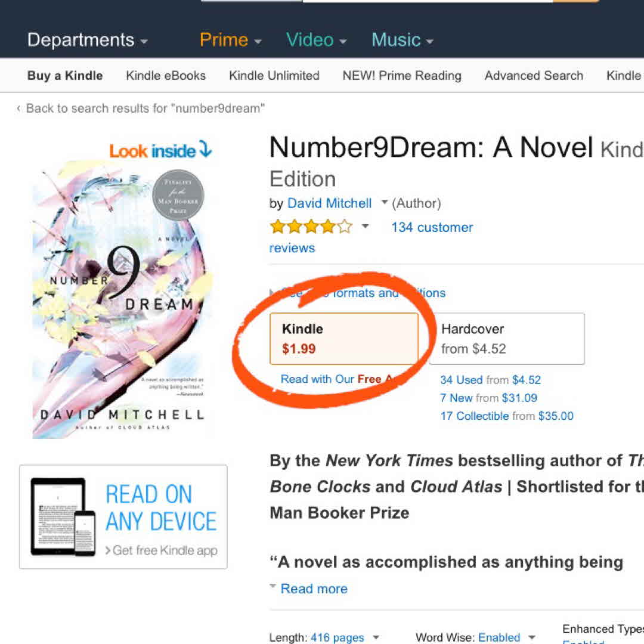Expand the description with Read more
The width and height of the screenshot is (644, 644).
click(x=314, y=589)
